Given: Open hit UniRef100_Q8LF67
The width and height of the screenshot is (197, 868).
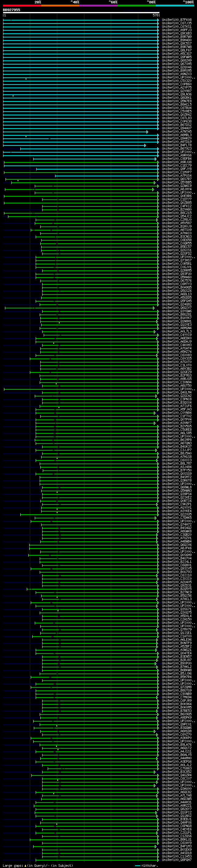Looking at the screenshot, I should point(176,50).
